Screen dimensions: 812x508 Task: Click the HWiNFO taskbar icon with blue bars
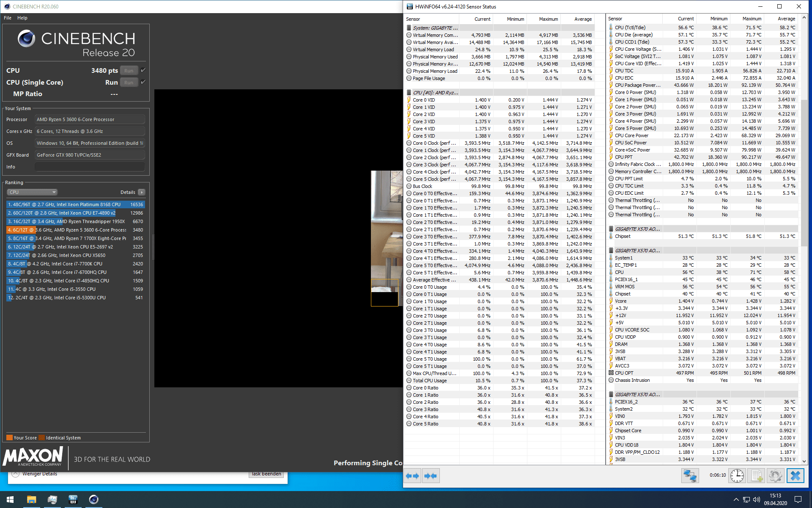pyautogui.click(x=73, y=500)
